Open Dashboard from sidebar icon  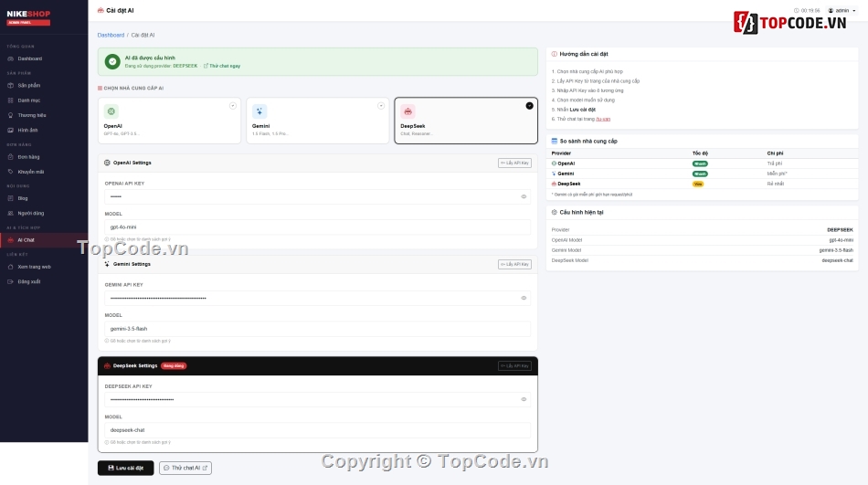(x=11, y=58)
